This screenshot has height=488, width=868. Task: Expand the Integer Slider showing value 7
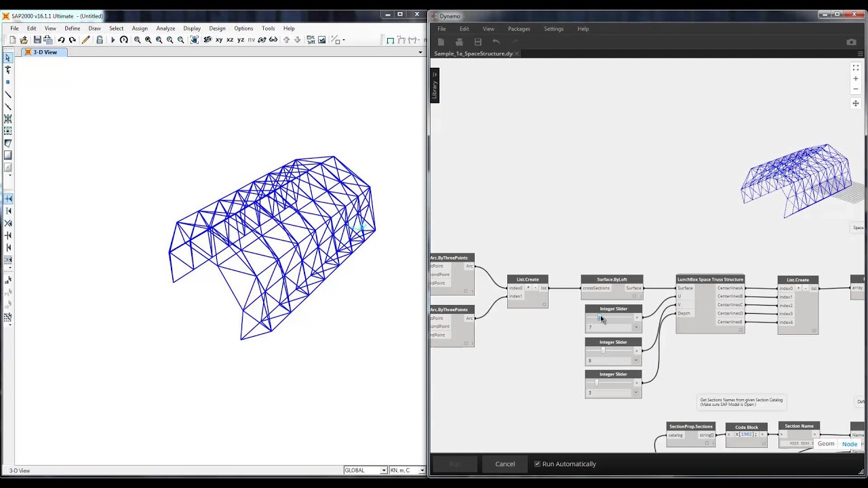point(635,327)
